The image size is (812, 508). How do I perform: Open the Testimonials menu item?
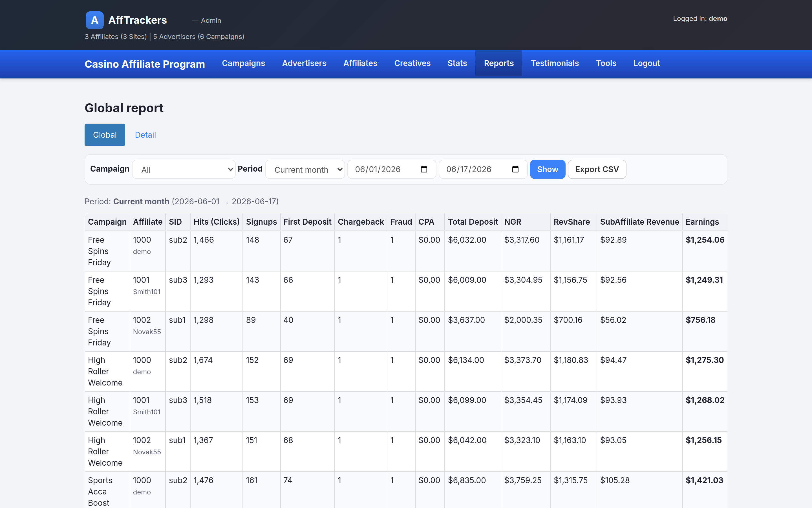[555, 63]
